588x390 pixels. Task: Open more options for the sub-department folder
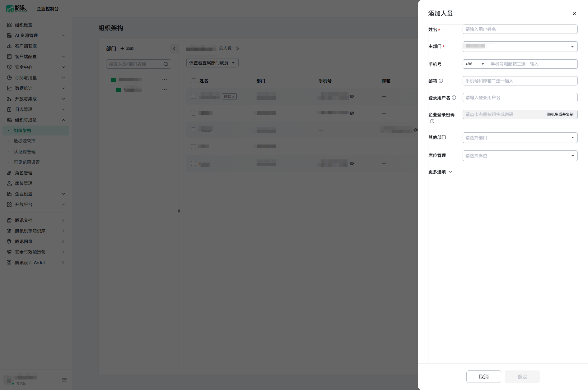coord(165,89)
